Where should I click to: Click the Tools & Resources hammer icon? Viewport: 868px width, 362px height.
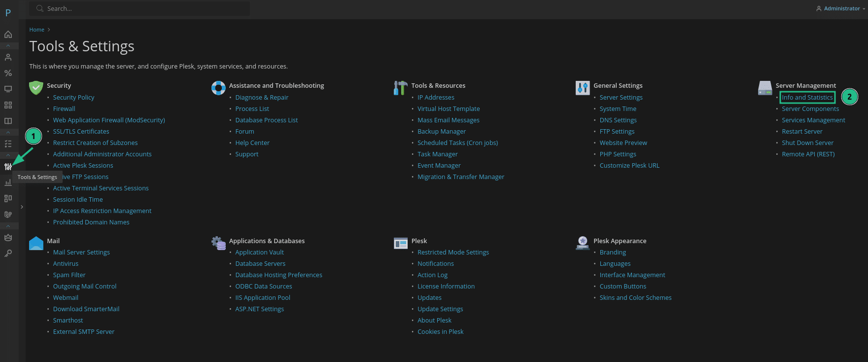tap(400, 88)
